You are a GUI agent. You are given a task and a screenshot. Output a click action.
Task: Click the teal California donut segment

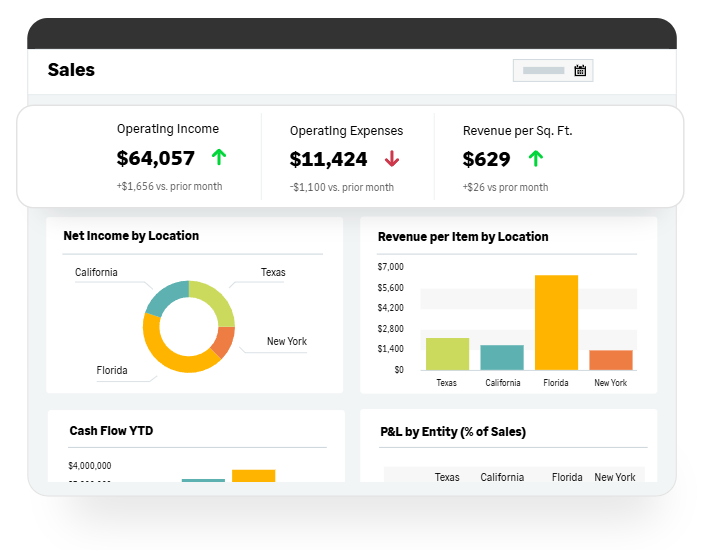click(x=166, y=296)
